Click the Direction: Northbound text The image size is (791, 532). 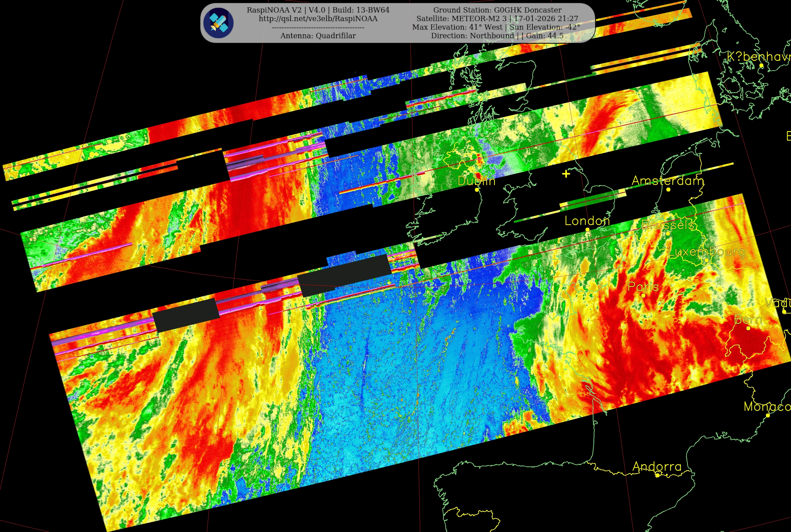[472, 36]
